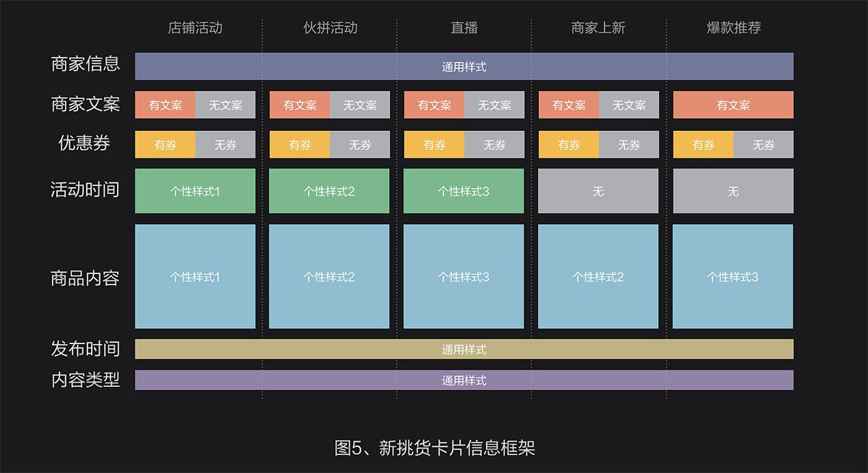
Task: Click the 商品内容 row label
Action: click(x=85, y=278)
